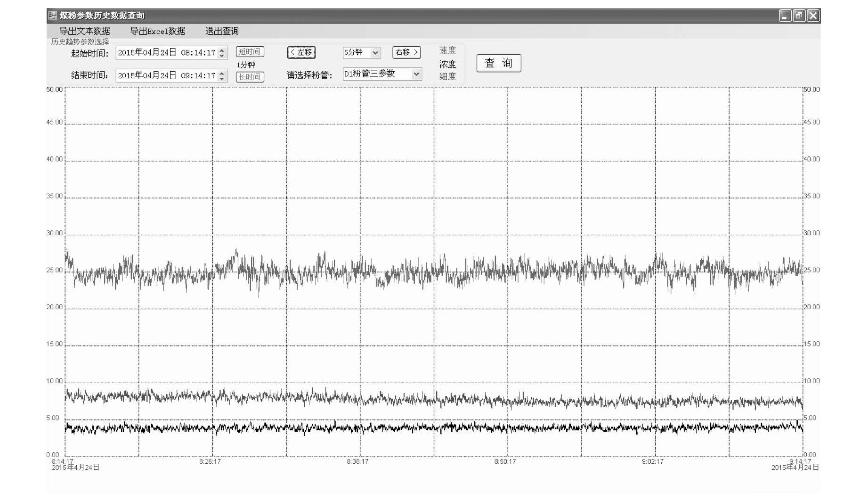Click the 左移 shift-left button
The height and width of the screenshot is (501, 868).
[301, 52]
